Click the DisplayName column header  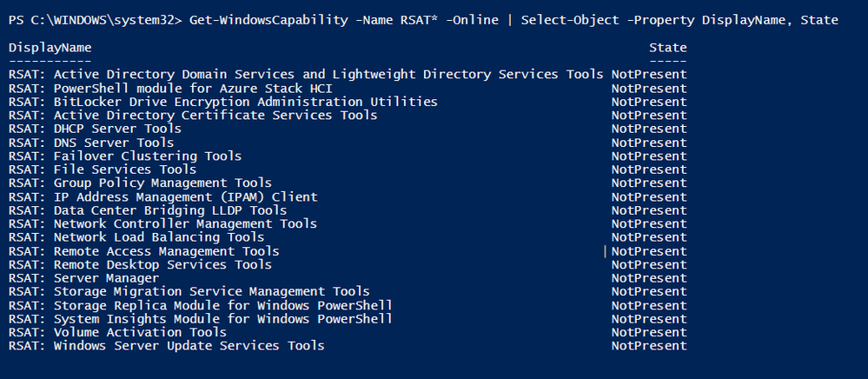pyautogui.click(x=50, y=48)
